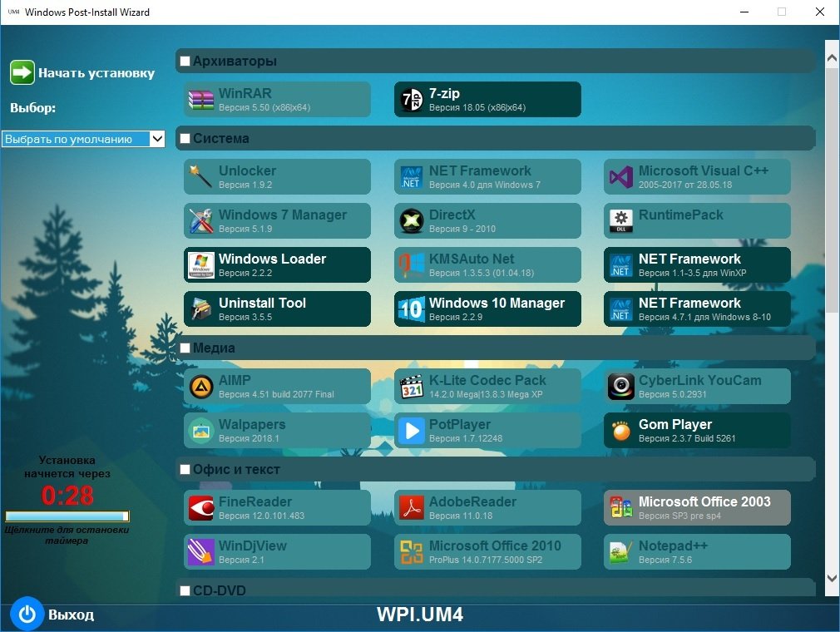Click the Uninstall Tool icon
The width and height of the screenshot is (840, 632).
pos(201,309)
